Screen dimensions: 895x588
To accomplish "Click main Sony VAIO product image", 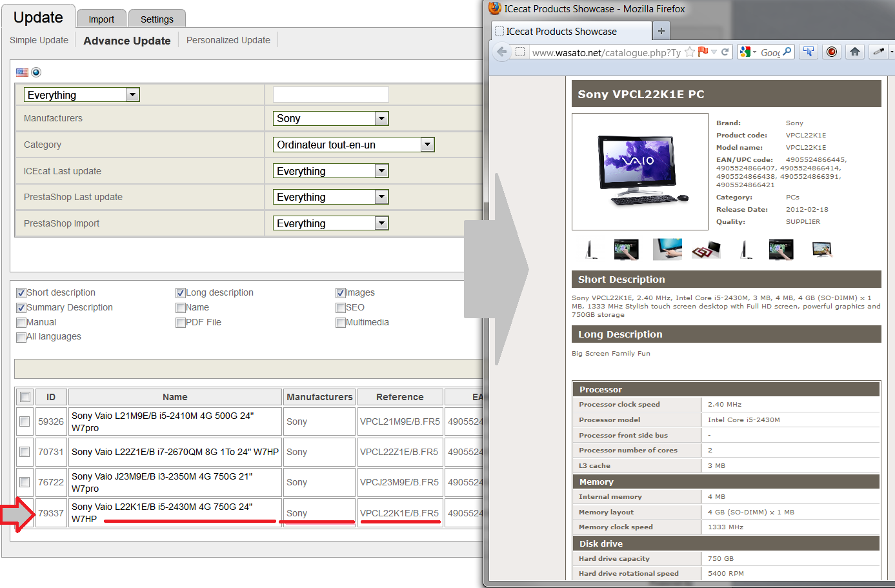I will pos(640,172).
